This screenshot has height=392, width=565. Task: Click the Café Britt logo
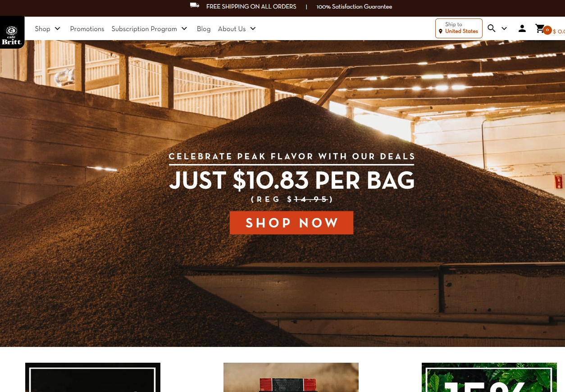12,32
